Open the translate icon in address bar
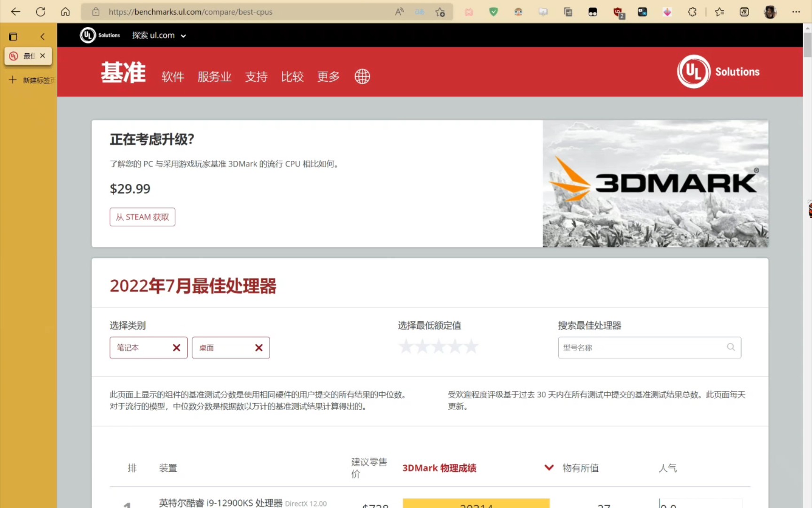812x508 pixels. tap(420, 12)
